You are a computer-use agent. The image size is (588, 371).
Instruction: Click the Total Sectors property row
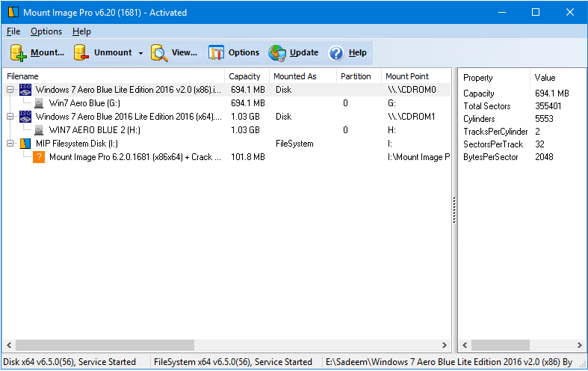[x=522, y=106]
